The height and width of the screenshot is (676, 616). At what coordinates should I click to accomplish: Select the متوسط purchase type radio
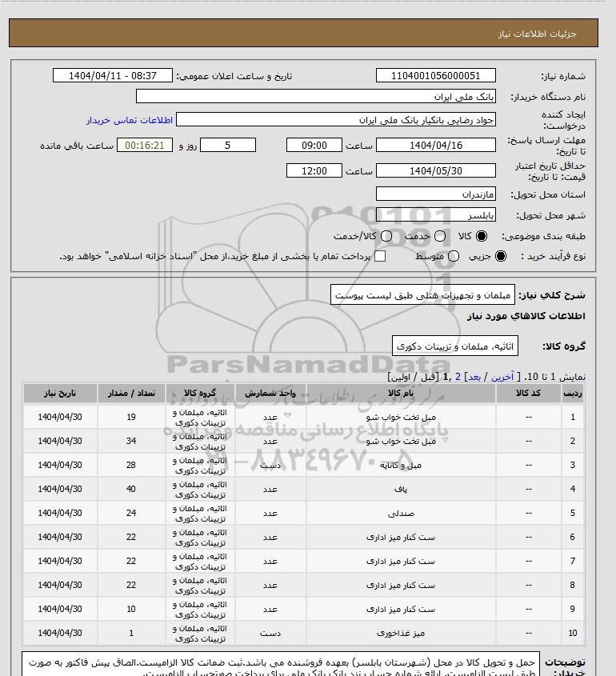click(x=453, y=256)
